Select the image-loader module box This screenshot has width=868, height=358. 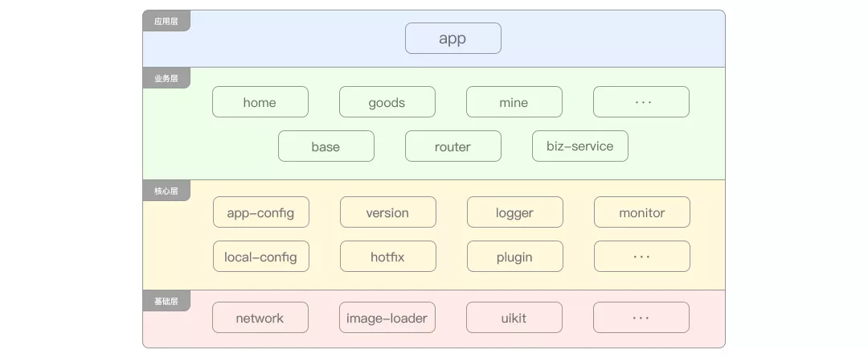pos(387,318)
